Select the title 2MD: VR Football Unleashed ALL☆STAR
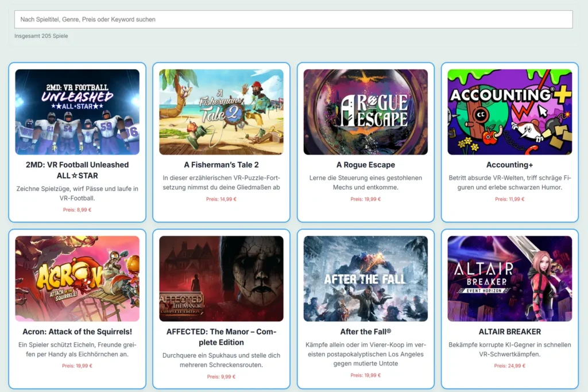 click(78, 170)
